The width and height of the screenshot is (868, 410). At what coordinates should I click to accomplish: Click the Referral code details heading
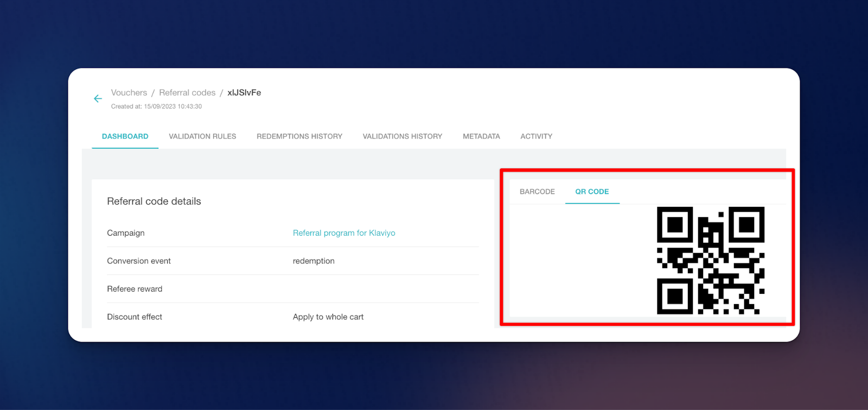click(154, 201)
